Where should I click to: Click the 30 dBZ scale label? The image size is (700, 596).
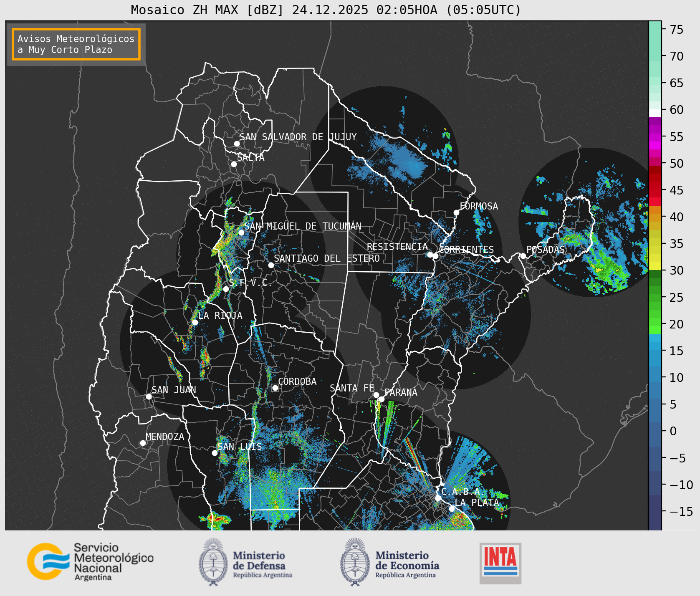[677, 270]
